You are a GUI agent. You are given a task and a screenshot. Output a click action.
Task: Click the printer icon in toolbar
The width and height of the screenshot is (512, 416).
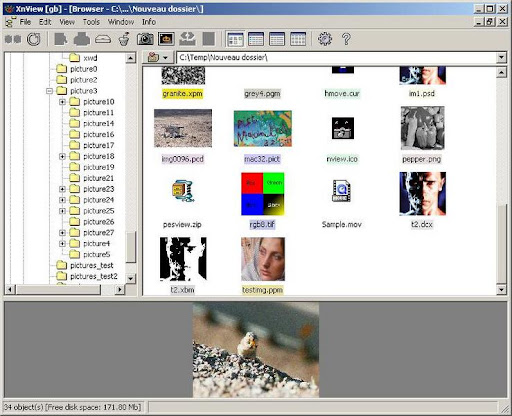82,39
